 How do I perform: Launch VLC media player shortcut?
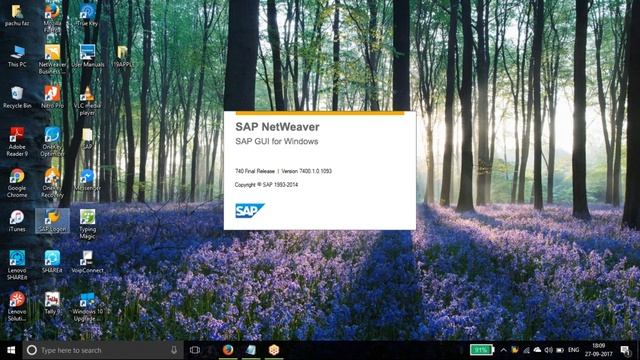(87, 101)
